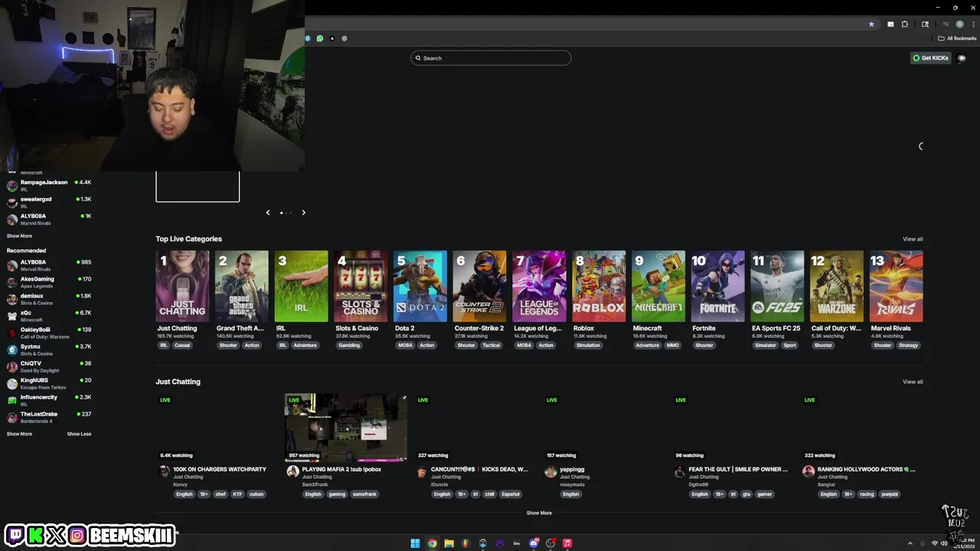
Task: Open xQc channel in Recommended sidebar
Action: point(49,316)
